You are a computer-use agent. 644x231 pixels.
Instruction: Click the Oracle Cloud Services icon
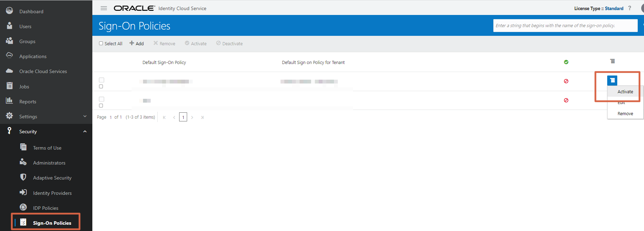(10, 71)
